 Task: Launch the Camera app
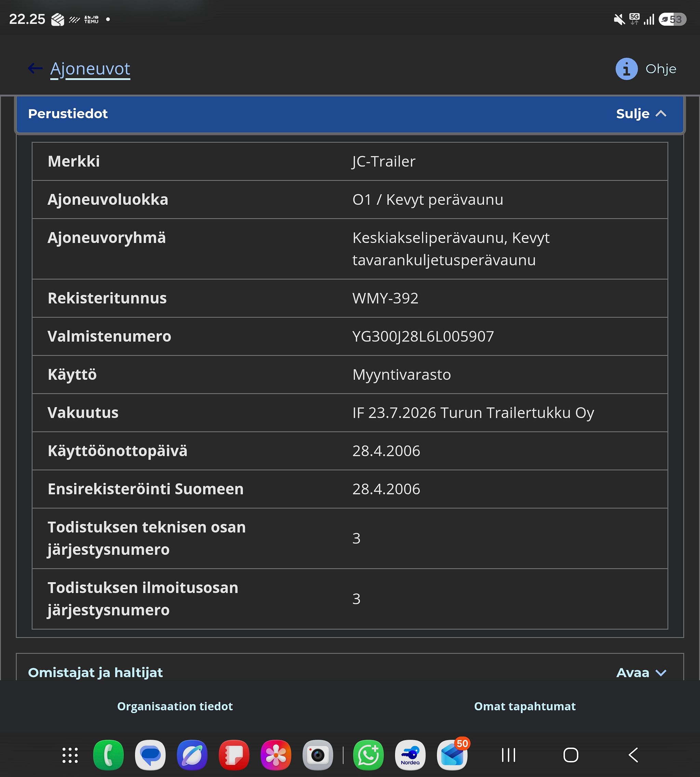point(318,755)
